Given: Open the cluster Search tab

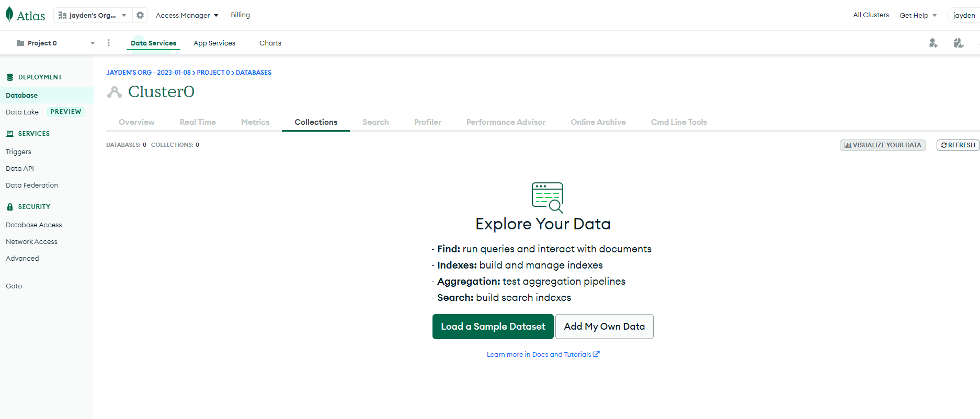Looking at the screenshot, I should pos(375,122).
